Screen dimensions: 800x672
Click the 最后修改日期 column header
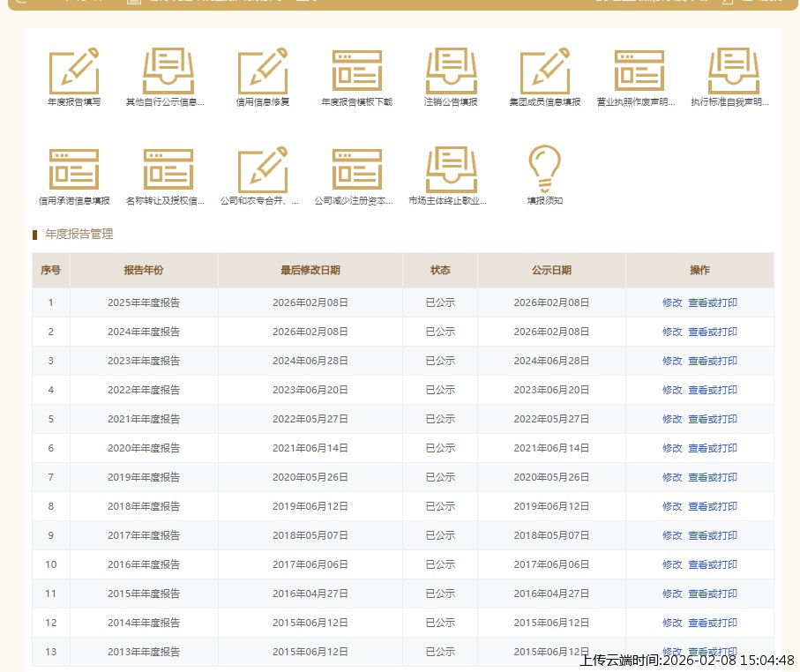[x=310, y=270]
